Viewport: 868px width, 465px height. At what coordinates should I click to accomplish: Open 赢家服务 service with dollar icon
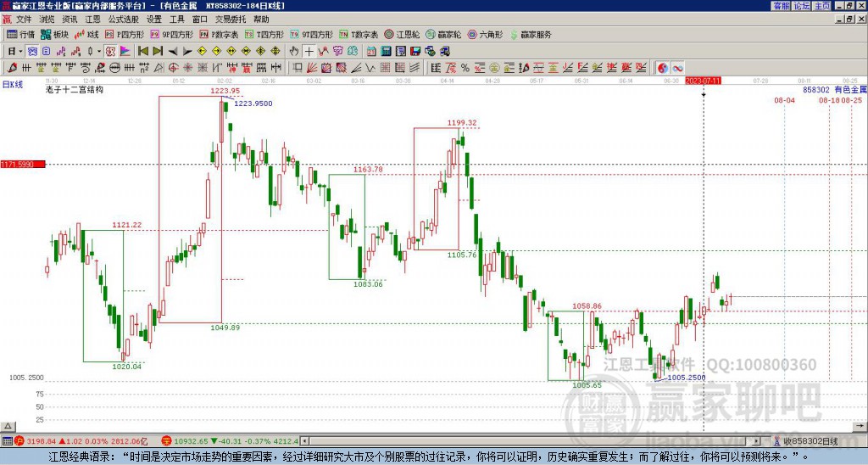pos(531,34)
